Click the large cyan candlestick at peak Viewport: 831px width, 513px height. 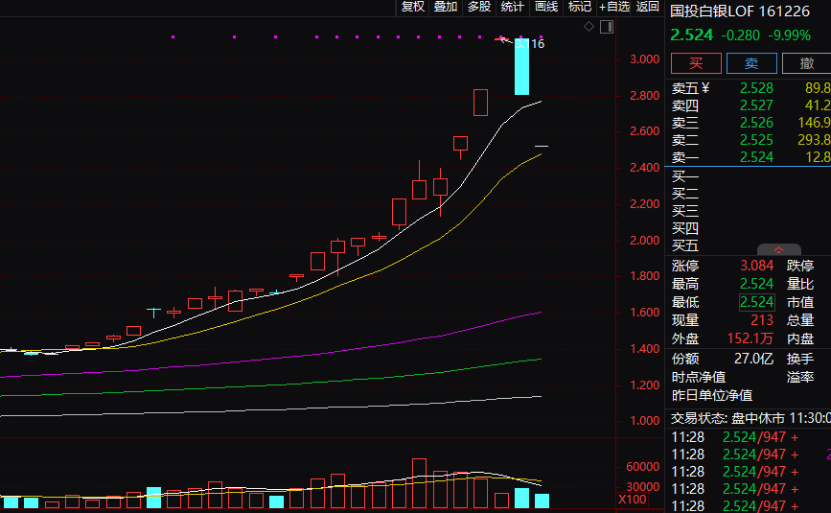pyautogui.click(x=522, y=66)
